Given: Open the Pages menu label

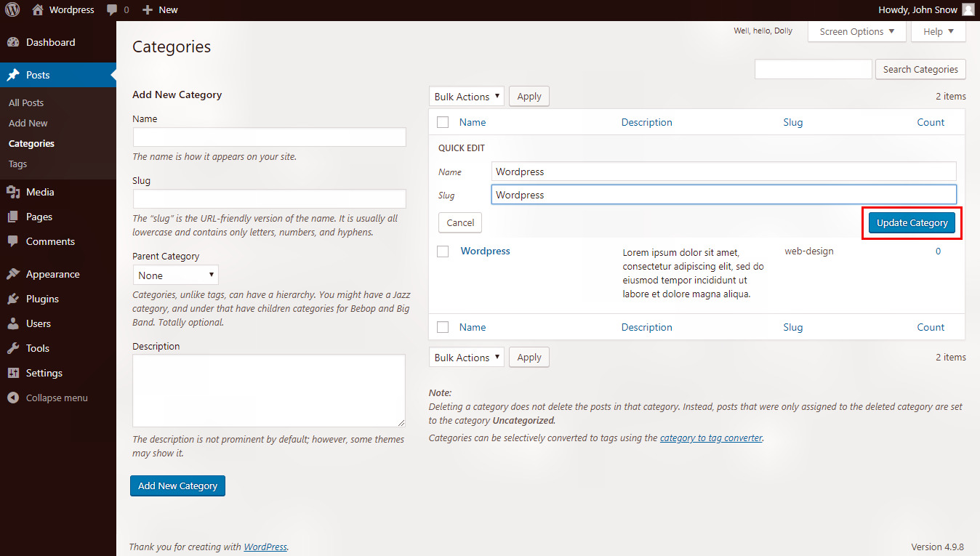Looking at the screenshot, I should [39, 217].
